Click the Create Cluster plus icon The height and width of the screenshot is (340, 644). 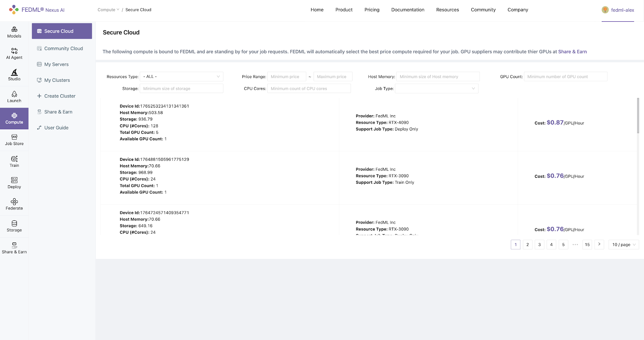[x=39, y=96]
